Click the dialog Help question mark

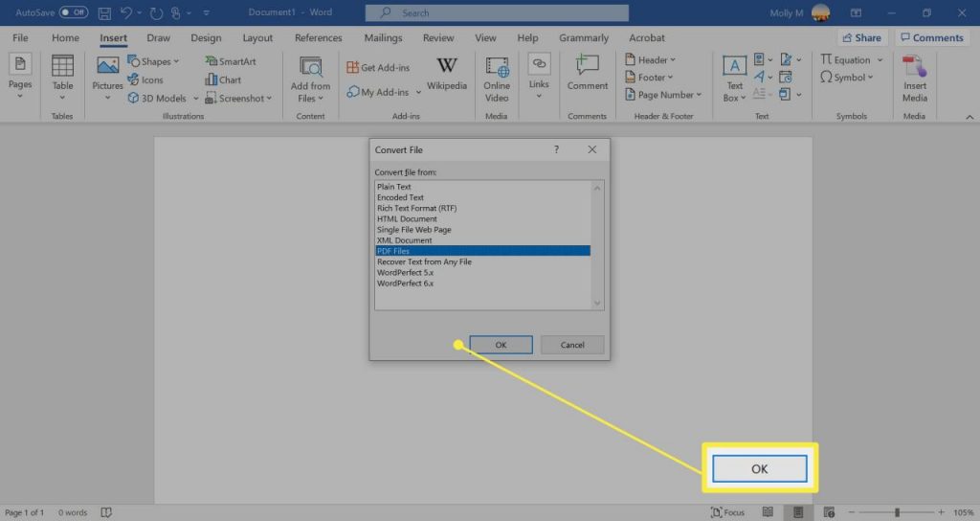click(x=556, y=149)
